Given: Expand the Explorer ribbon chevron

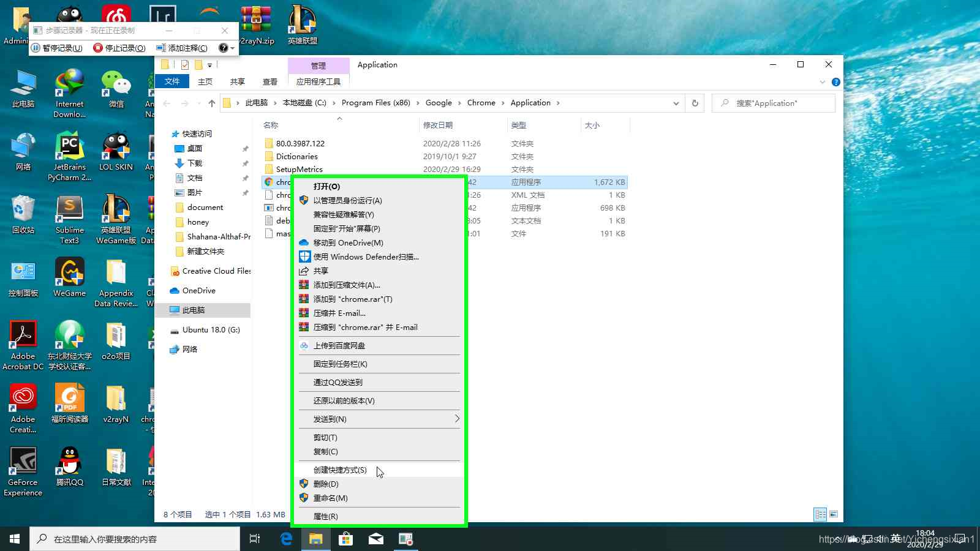Looking at the screenshot, I should tap(822, 82).
